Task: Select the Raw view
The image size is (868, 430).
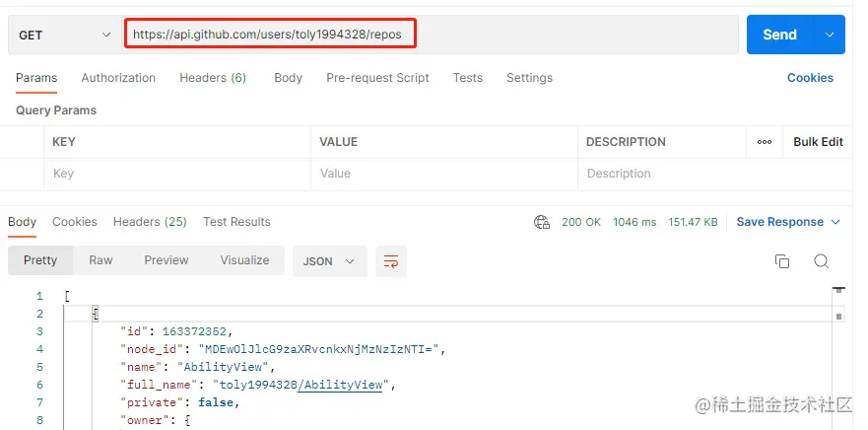Action: coord(100,260)
